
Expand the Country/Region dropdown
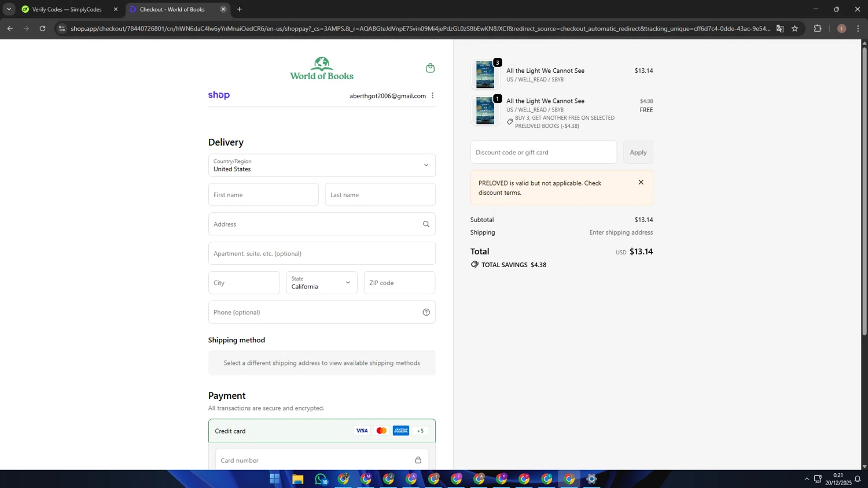pyautogui.click(x=322, y=165)
